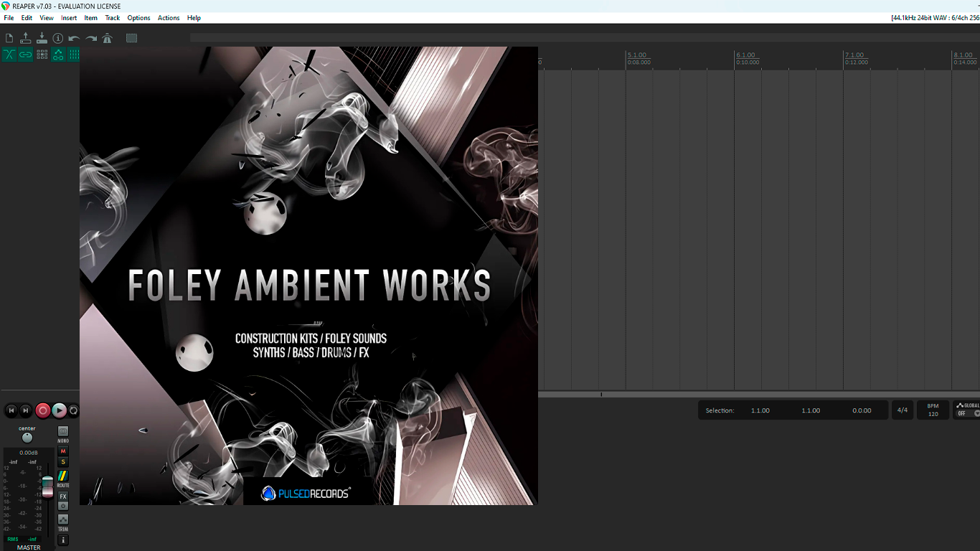Click the Redo arrow icon
The height and width of the screenshot is (551, 980).
(91, 38)
